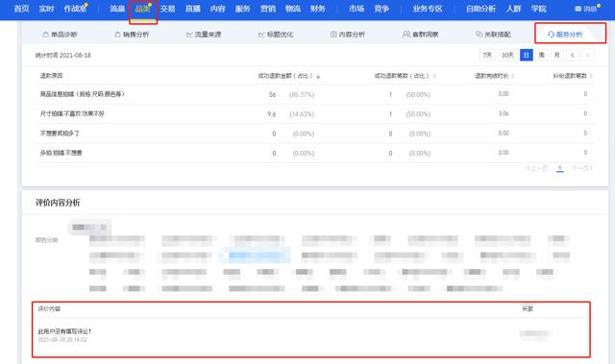Select the 7天 date range
Image resolution: width=615 pixels, height=364 pixels.
(487, 56)
